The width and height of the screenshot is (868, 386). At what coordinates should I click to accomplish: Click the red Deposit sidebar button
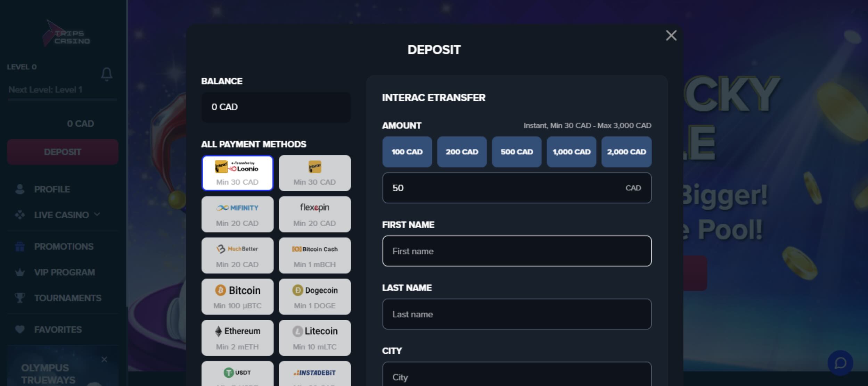coord(63,152)
